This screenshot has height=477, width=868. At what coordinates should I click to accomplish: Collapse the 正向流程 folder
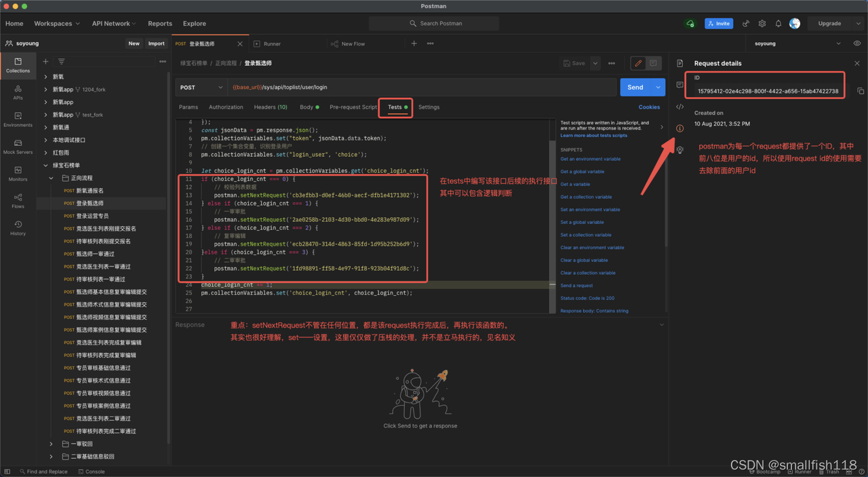[x=52, y=178]
